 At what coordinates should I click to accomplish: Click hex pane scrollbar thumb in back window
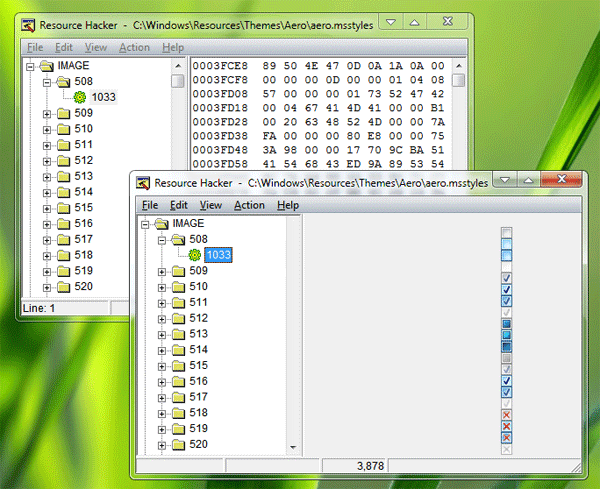[x=458, y=81]
